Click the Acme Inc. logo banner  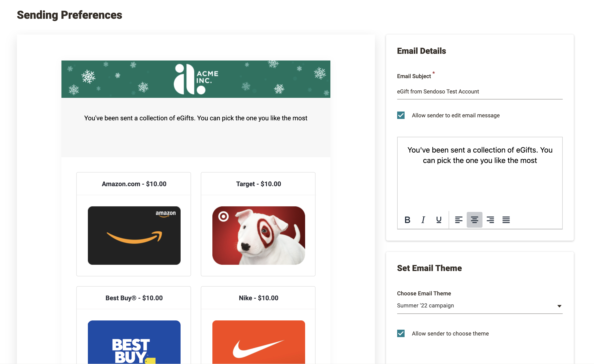[196, 79]
